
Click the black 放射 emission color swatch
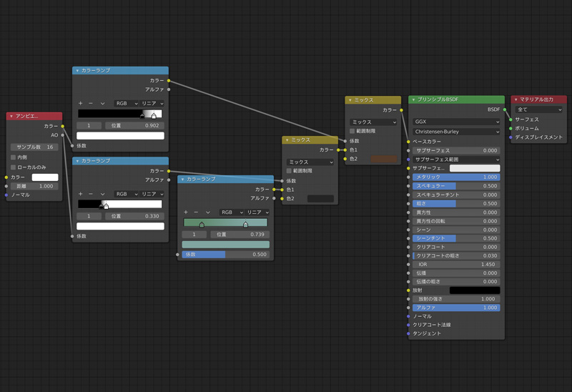[474, 290]
